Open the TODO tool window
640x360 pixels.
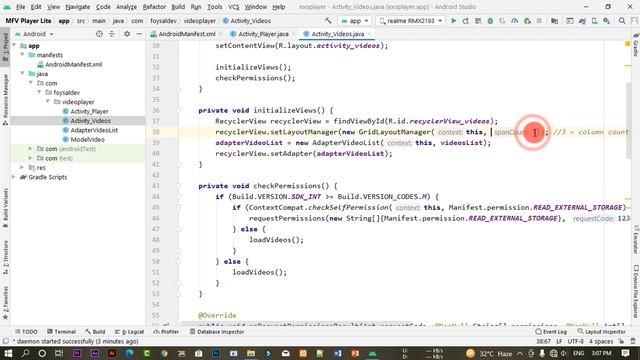click(26, 332)
